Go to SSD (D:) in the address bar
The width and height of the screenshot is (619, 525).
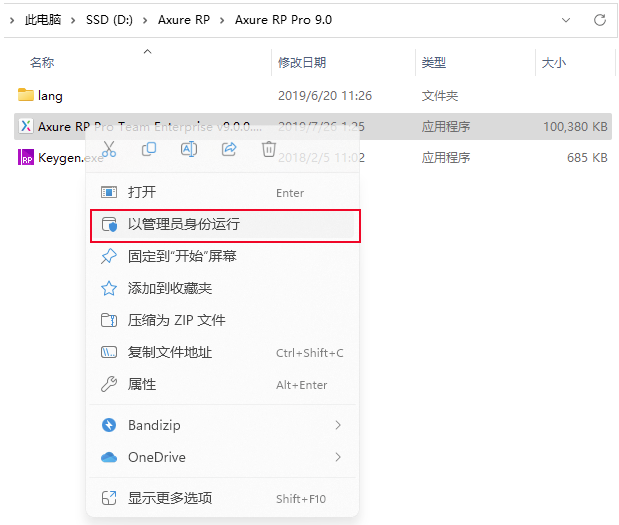[109, 20]
